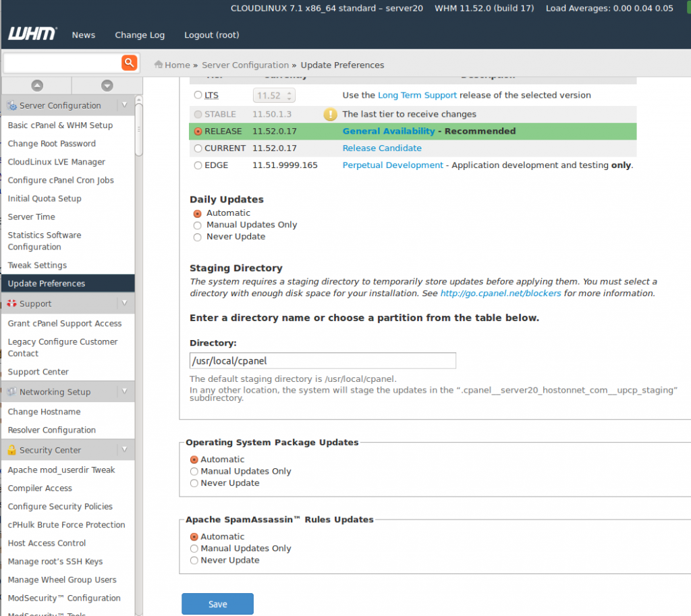Click the Networking Setup icon
This screenshot has width=691, height=616.
(12, 392)
